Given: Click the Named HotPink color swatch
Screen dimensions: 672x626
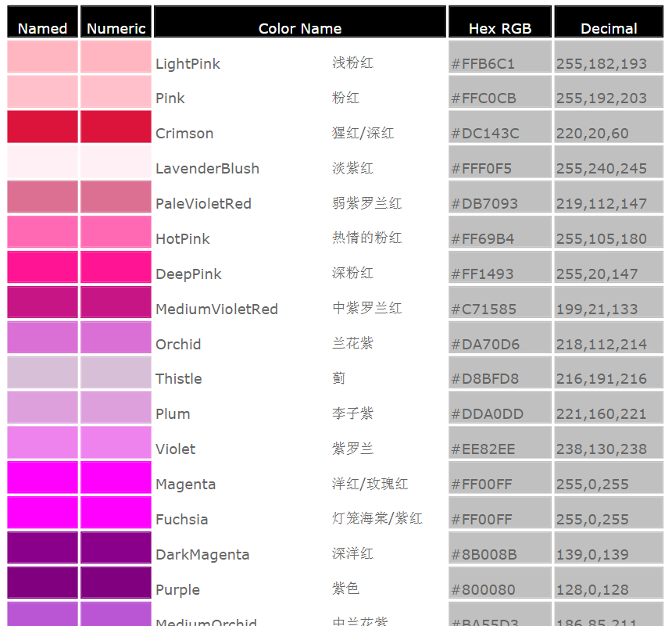Looking at the screenshot, I should (x=42, y=232).
